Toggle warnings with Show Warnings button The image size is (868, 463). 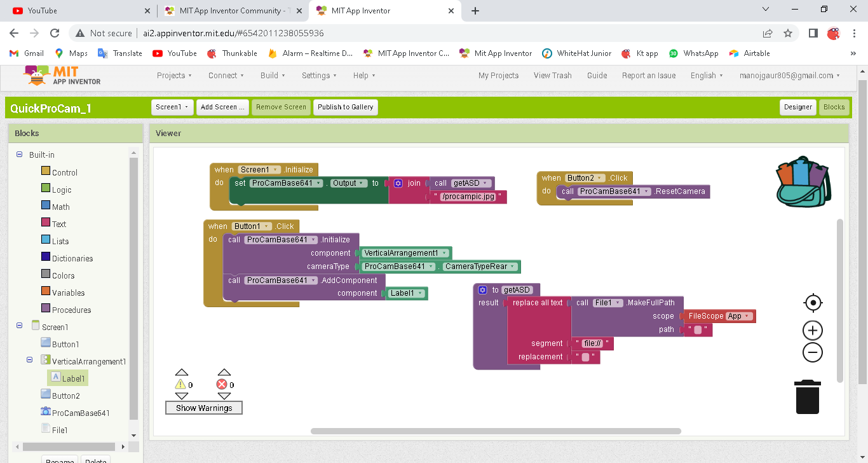(x=204, y=408)
